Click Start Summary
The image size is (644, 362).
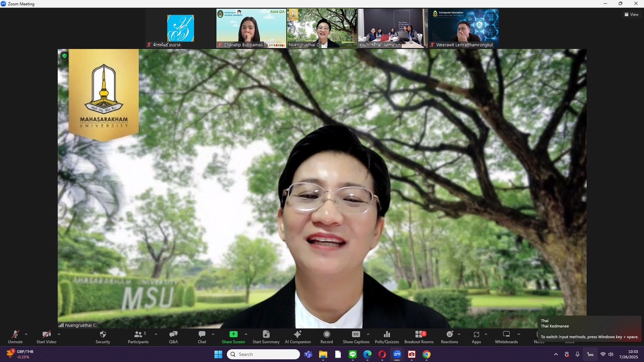(x=266, y=337)
